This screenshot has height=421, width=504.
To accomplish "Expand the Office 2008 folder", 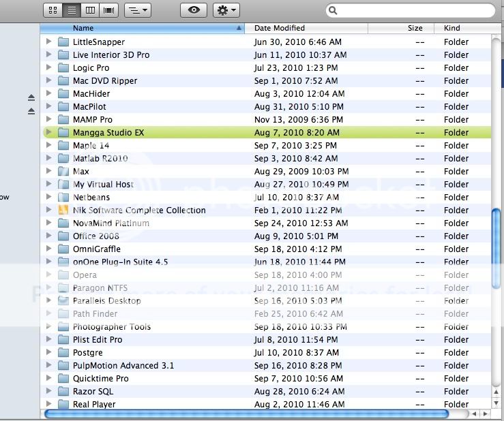I will [49, 236].
